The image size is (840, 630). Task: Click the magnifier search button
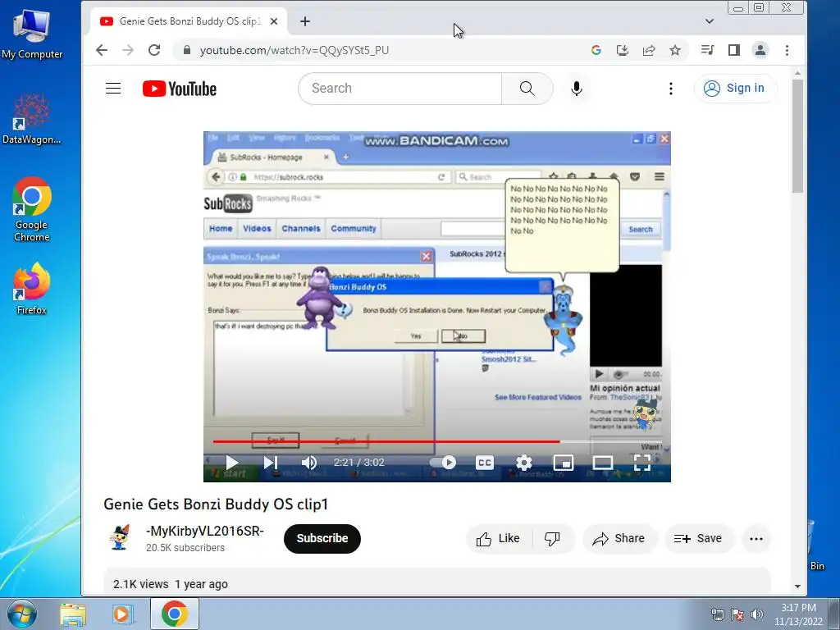pos(527,89)
